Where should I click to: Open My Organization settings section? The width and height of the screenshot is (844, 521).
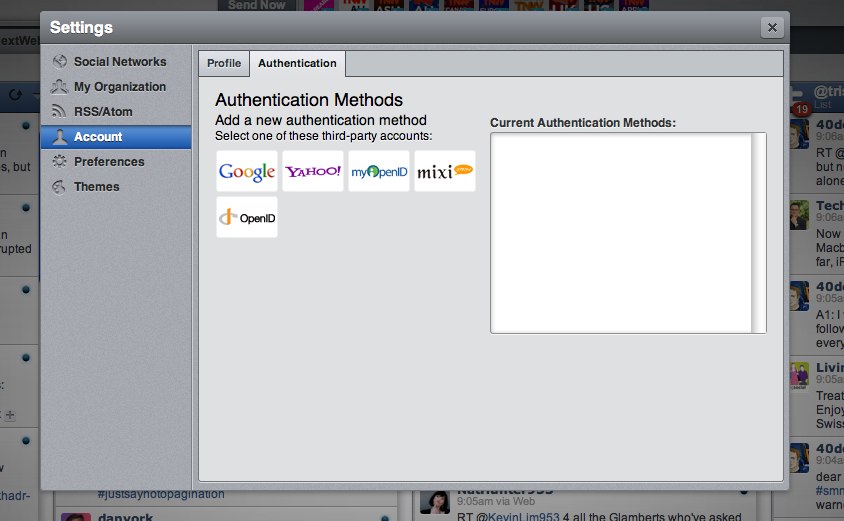(x=116, y=87)
